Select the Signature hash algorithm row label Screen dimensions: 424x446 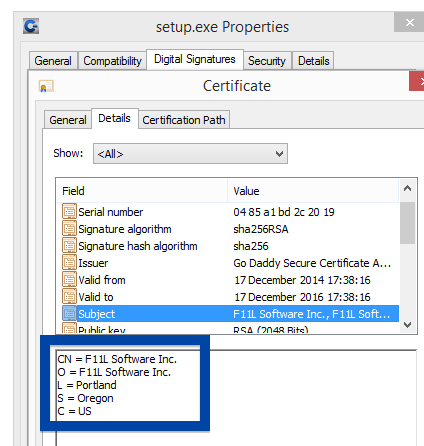138,246
